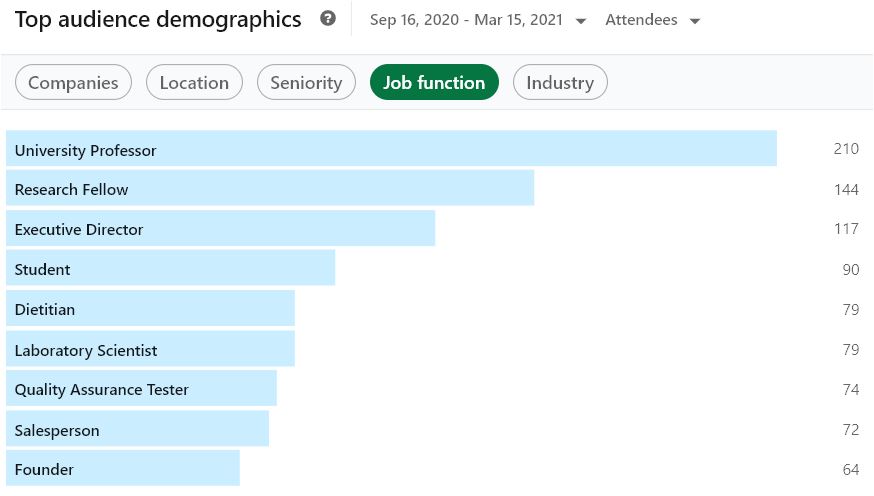Click the Quality Assurance Tester bar

tap(141, 389)
